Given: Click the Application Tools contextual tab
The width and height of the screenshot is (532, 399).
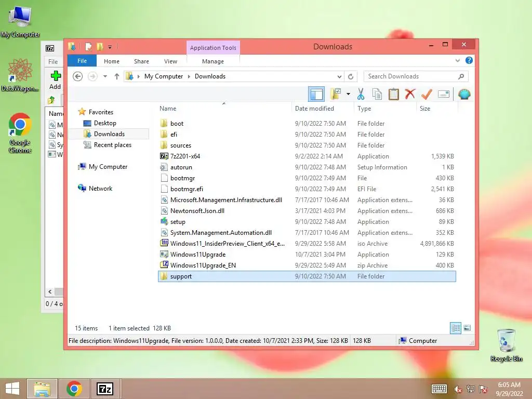Looking at the screenshot, I should (x=213, y=48).
